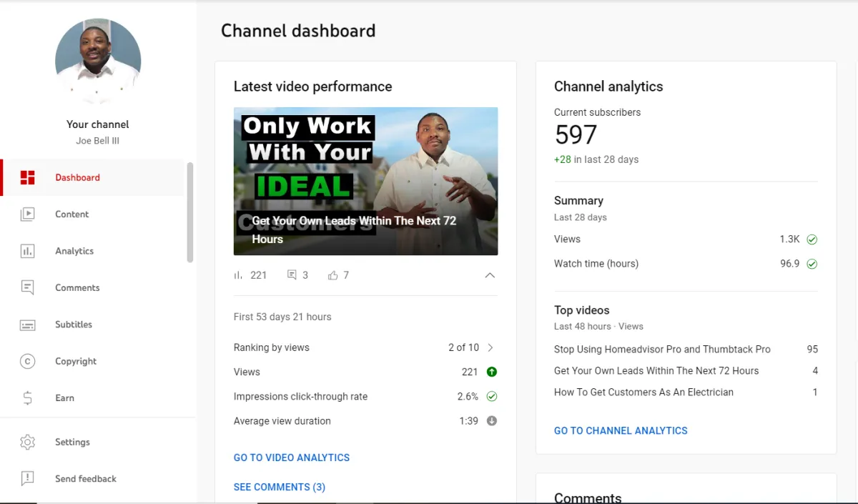
Task: Open Settings in the sidebar
Action: pos(93,442)
